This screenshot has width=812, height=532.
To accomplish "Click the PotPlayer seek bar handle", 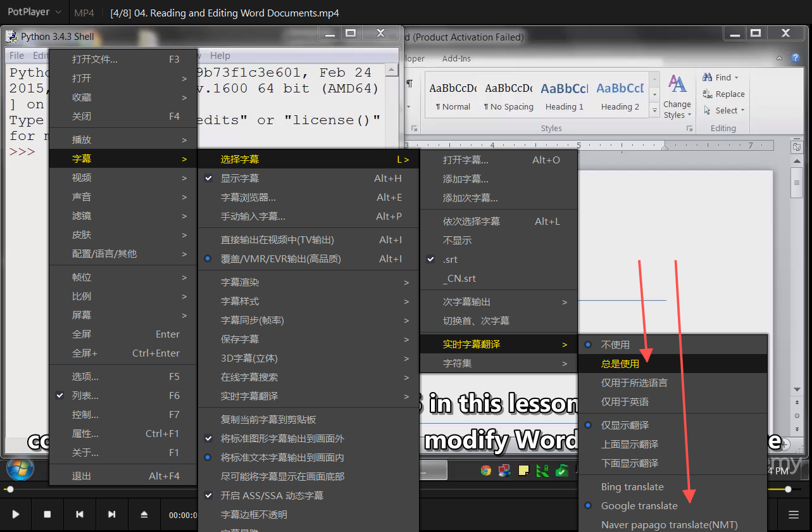I will 10,489.
